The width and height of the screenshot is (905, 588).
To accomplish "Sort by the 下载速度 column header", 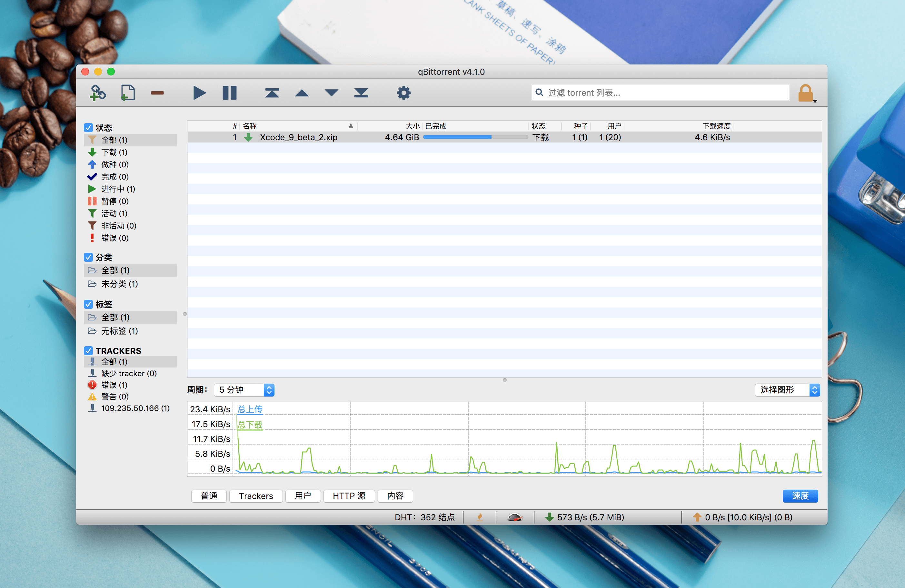I will 679,126.
